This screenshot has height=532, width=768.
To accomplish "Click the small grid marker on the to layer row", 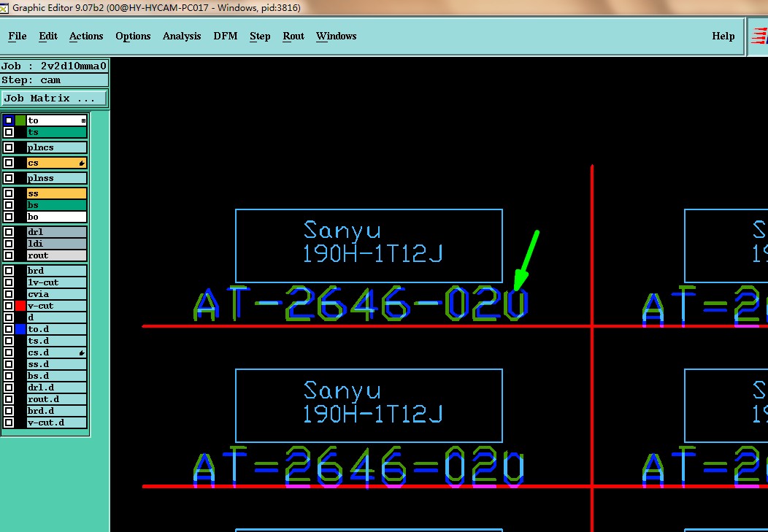I will pos(83,120).
